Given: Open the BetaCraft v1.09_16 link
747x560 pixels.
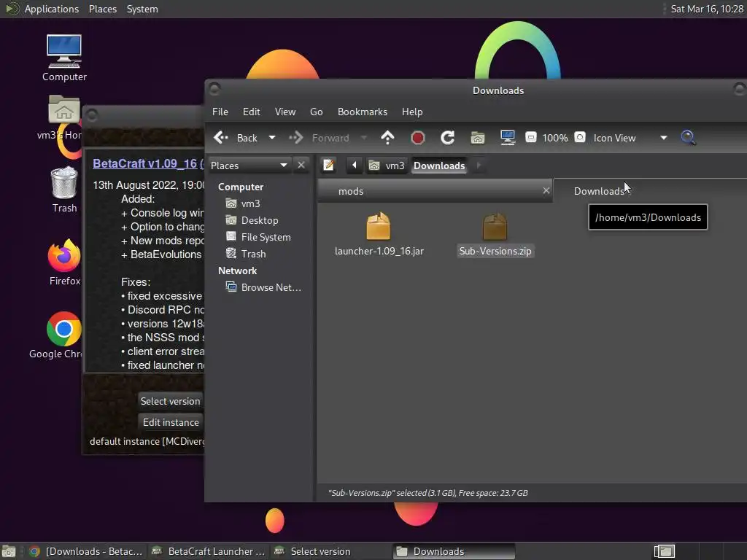Looking at the screenshot, I should click(x=145, y=163).
